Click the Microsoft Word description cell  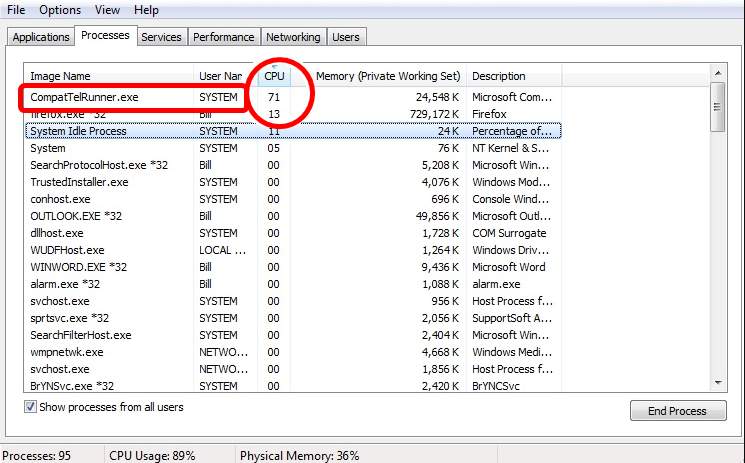(508, 267)
